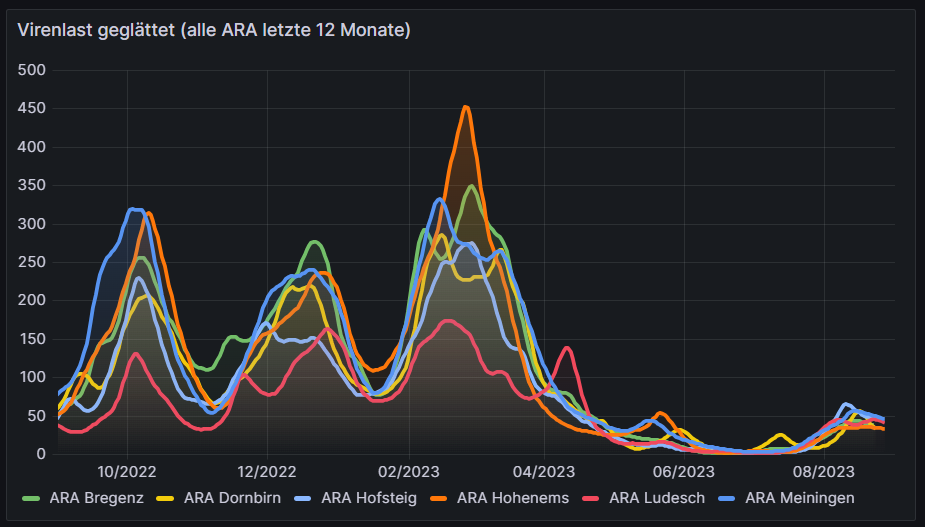This screenshot has height=527, width=925.
Task: Click the 10/2022 x-axis label
Action: (126, 471)
